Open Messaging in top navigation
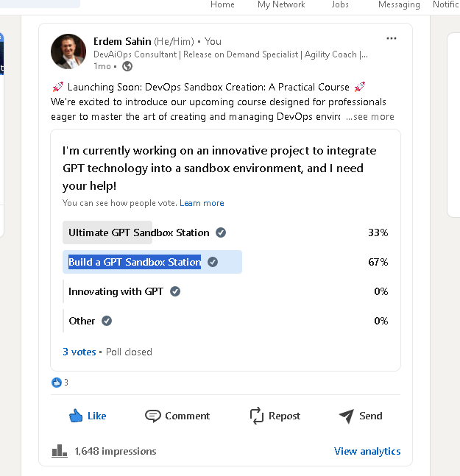The image size is (460, 476). pos(399,4)
